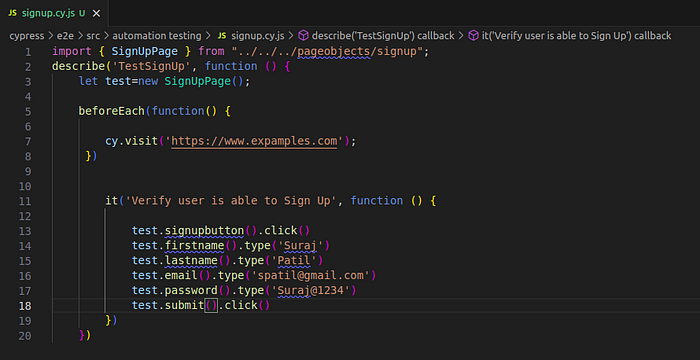This screenshot has height=360, width=700.
Task: Click line number 20 in gutter
Action: click(x=25, y=336)
